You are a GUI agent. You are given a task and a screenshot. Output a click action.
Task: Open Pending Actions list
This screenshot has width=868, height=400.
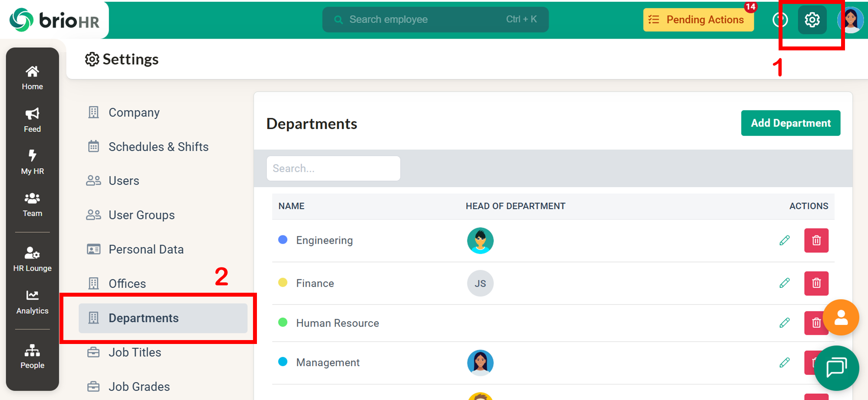coord(698,20)
